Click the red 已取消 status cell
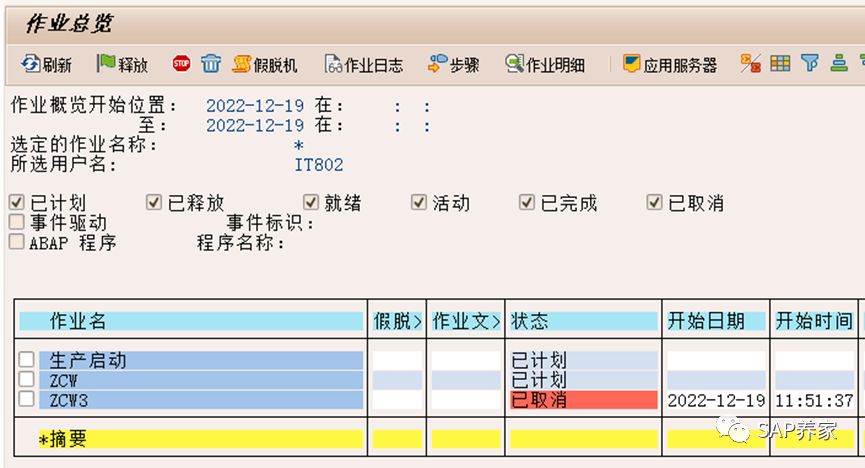The image size is (865, 468). pyautogui.click(x=584, y=400)
